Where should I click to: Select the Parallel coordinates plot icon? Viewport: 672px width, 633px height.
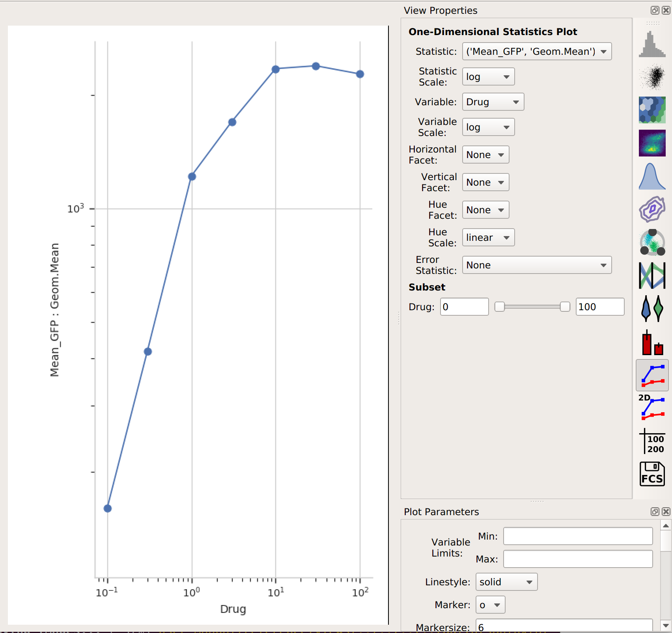[652, 276]
